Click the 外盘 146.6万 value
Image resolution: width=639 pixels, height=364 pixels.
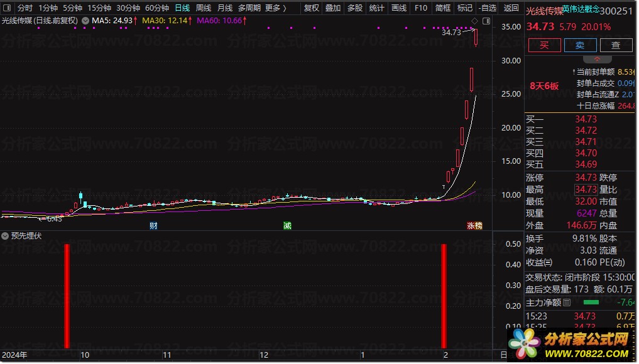point(582,225)
